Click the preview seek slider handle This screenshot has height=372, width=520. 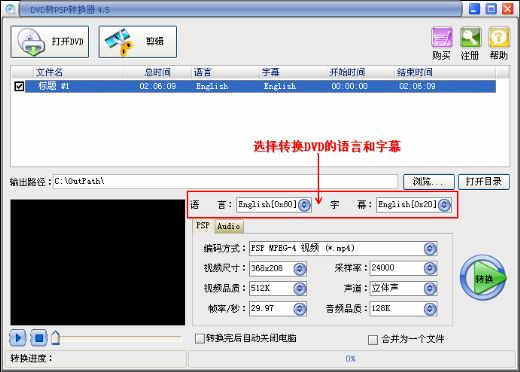click(x=56, y=338)
